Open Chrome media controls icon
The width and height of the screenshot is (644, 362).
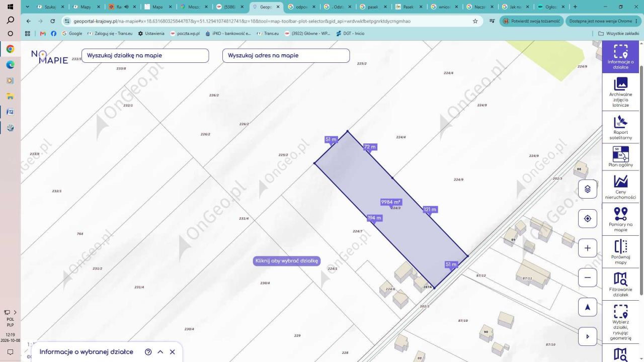(x=492, y=21)
